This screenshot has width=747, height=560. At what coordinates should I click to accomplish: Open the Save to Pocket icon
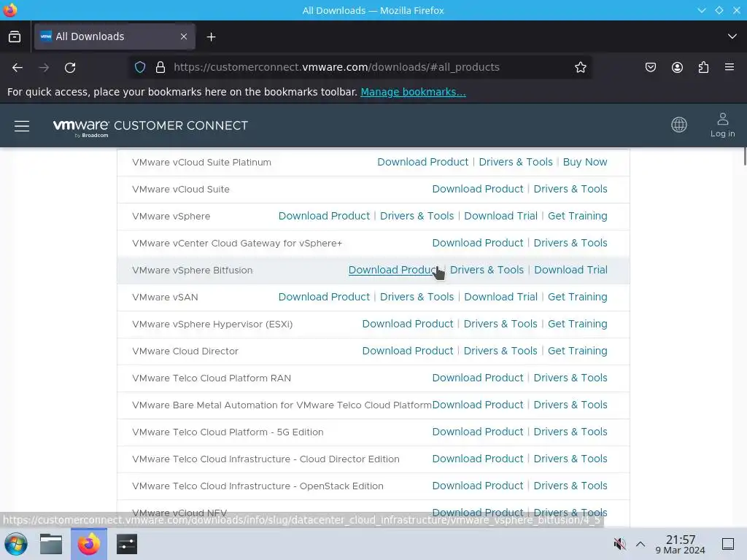650,67
